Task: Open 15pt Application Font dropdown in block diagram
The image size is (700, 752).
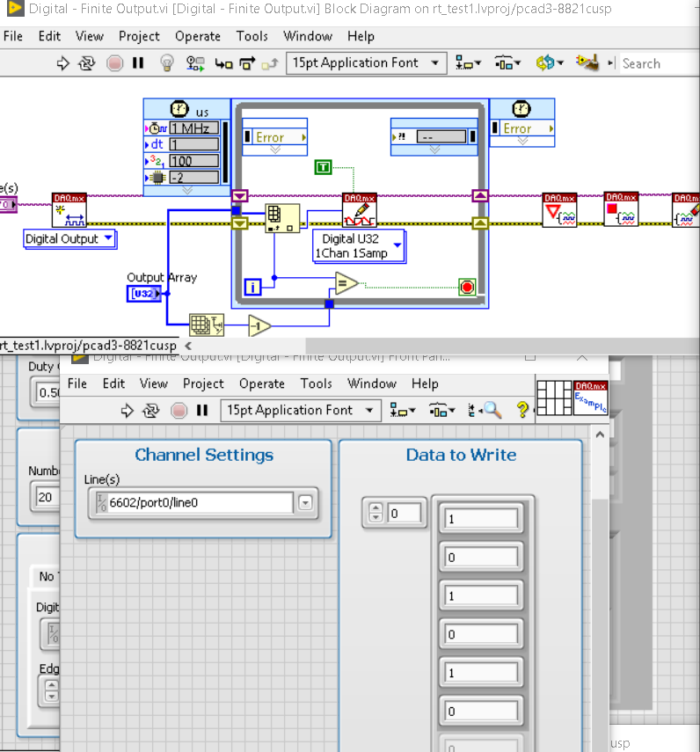Action: [367, 63]
